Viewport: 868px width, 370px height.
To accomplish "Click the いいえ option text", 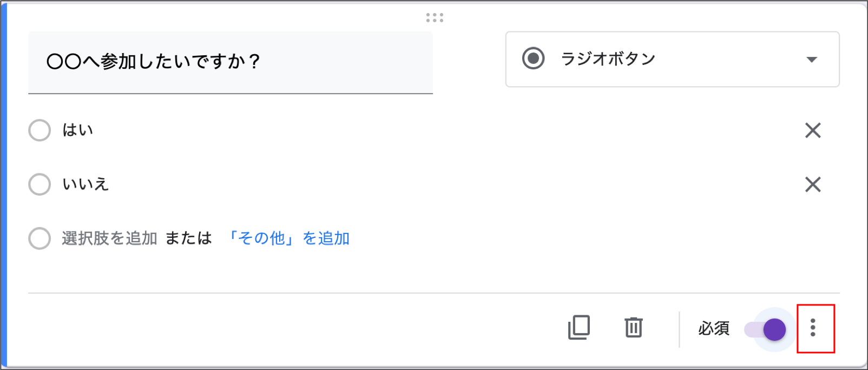I will pyautogui.click(x=86, y=184).
